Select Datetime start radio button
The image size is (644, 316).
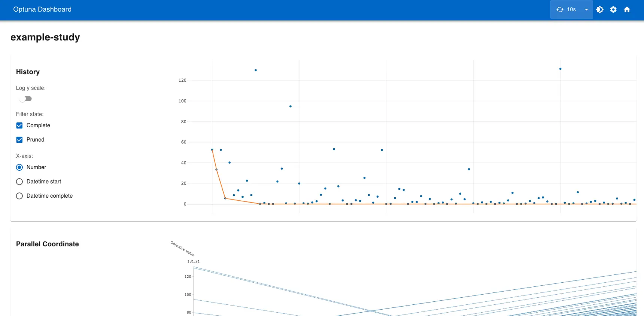(19, 182)
